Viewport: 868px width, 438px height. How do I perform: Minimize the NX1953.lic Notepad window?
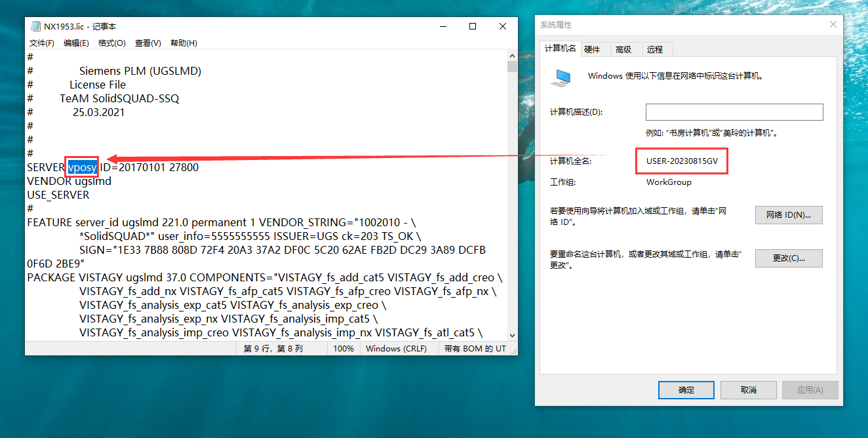point(443,27)
